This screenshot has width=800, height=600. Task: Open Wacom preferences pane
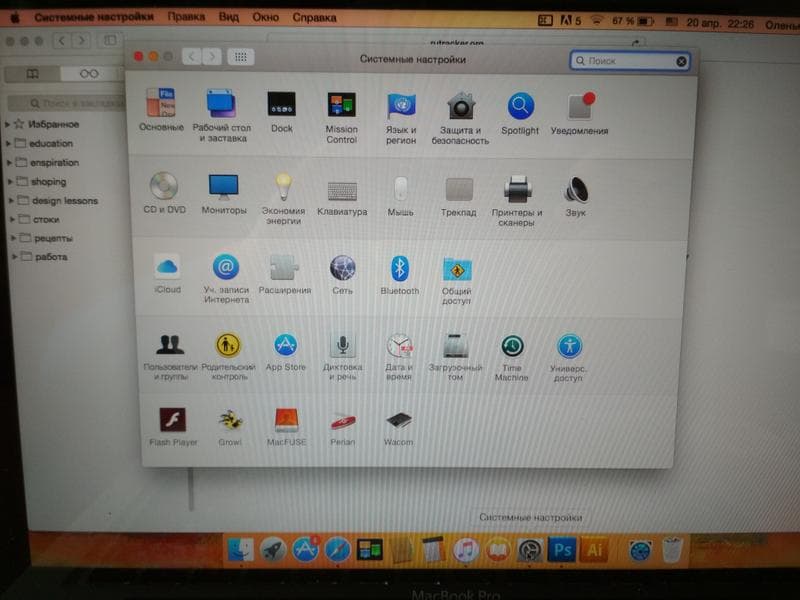[x=398, y=427]
